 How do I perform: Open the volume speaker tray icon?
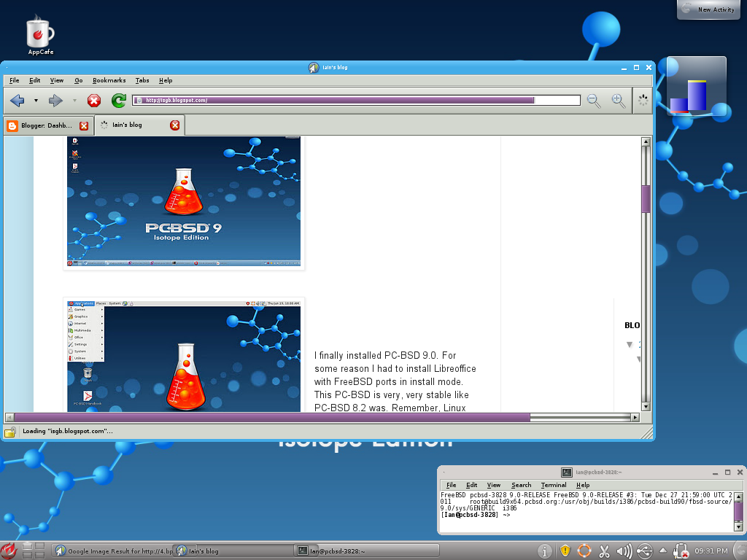[x=624, y=551]
